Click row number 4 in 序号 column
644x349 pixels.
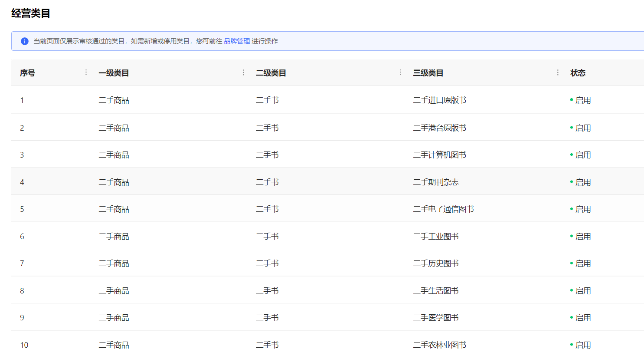click(x=22, y=182)
